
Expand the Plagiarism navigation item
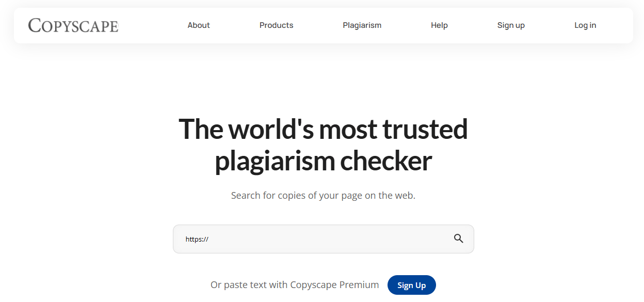point(362,25)
